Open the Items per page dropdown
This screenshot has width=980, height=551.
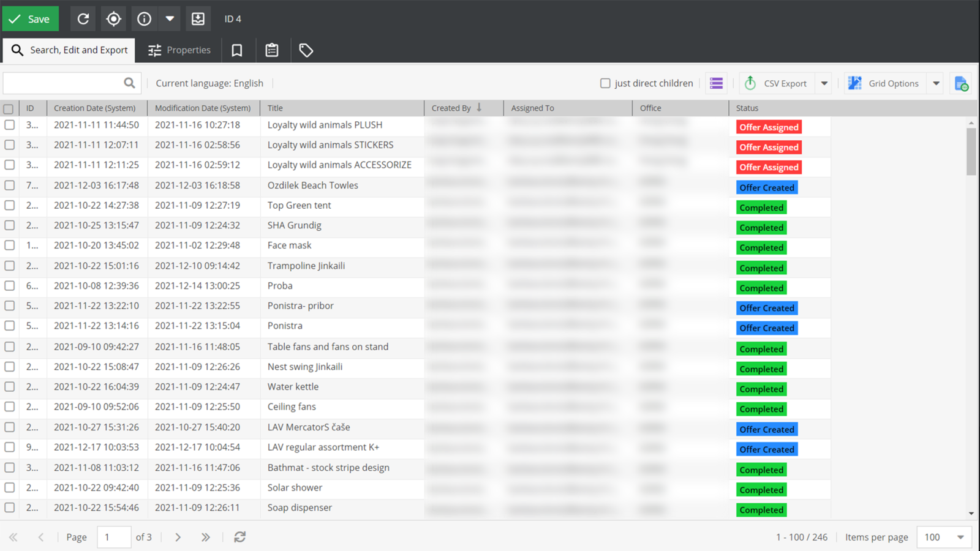pyautogui.click(x=944, y=537)
